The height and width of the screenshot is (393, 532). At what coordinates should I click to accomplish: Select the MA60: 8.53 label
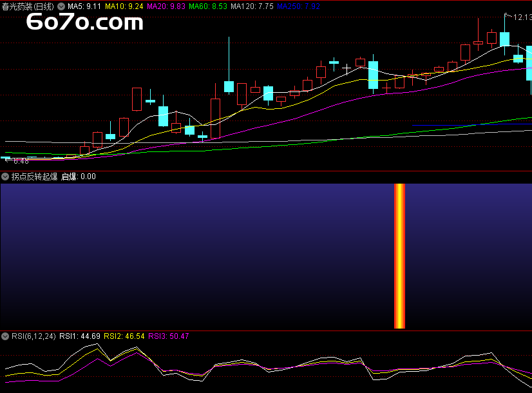tap(208, 6)
